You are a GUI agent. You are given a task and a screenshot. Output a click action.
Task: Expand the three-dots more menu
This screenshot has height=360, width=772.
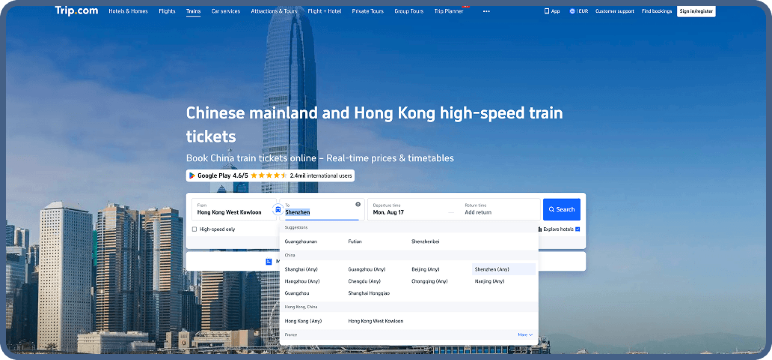point(486,11)
